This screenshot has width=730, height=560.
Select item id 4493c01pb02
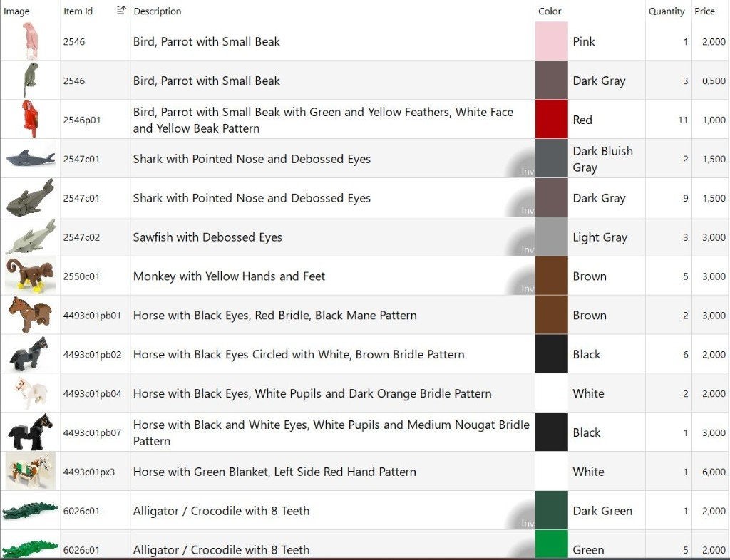click(x=92, y=354)
